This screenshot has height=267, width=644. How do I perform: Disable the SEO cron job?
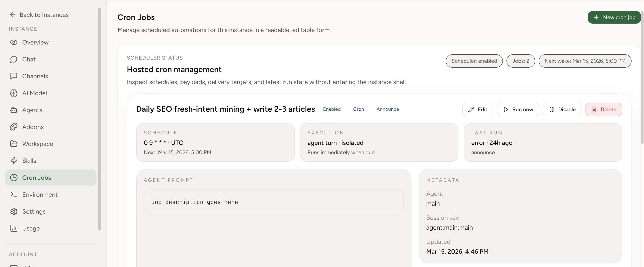click(x=562, y=109)
